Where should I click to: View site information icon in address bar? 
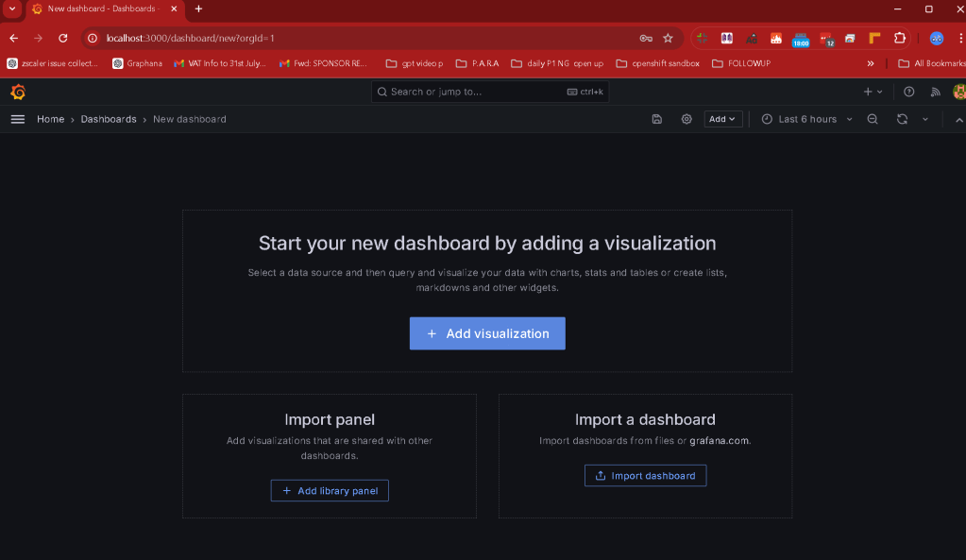point(93,38)
